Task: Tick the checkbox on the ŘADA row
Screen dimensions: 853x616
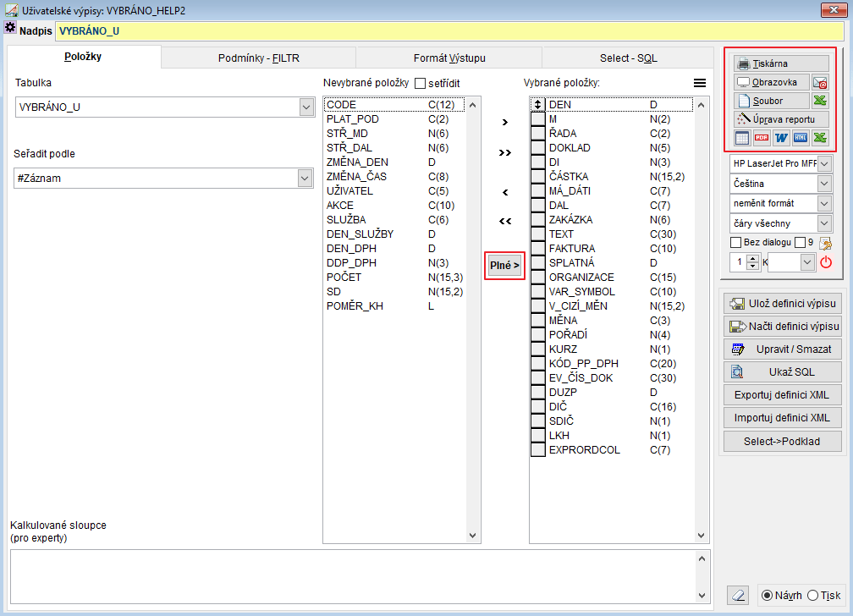Action: (x=537, y=134)
